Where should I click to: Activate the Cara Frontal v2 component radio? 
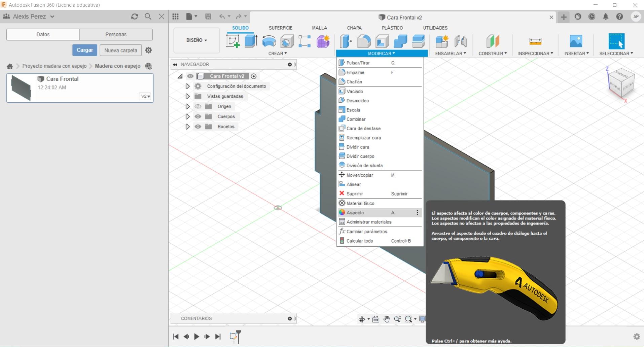[x=254, y=76]
